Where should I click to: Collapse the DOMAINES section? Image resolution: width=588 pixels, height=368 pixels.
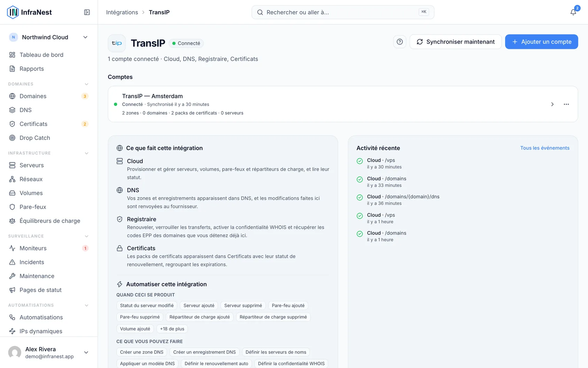click(86, 84)
